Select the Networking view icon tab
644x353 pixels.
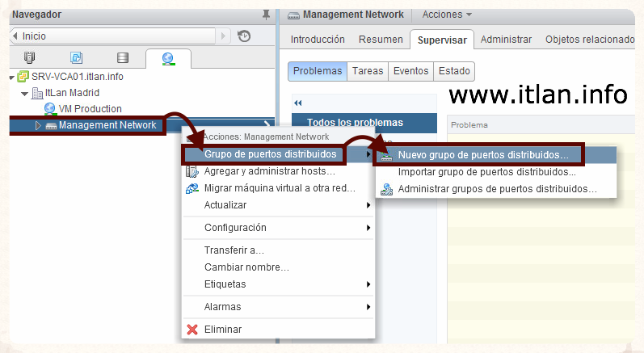point(168,58)
